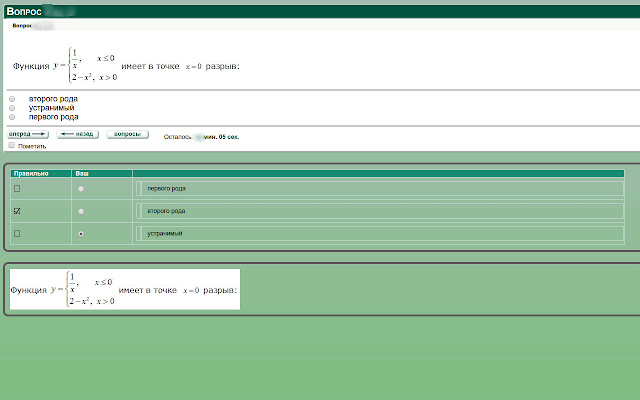Check the correct box for "первого рода" row

click(17, 189)
